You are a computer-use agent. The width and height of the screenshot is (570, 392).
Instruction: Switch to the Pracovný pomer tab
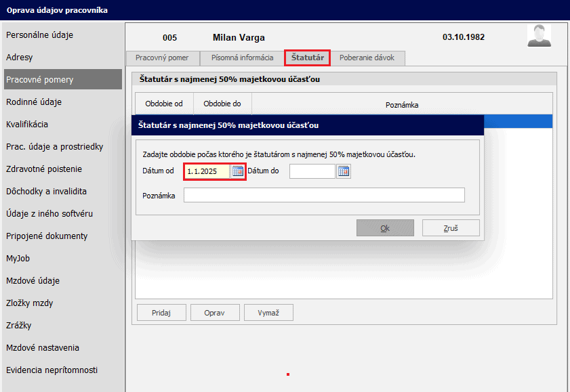tap(162, 58)
